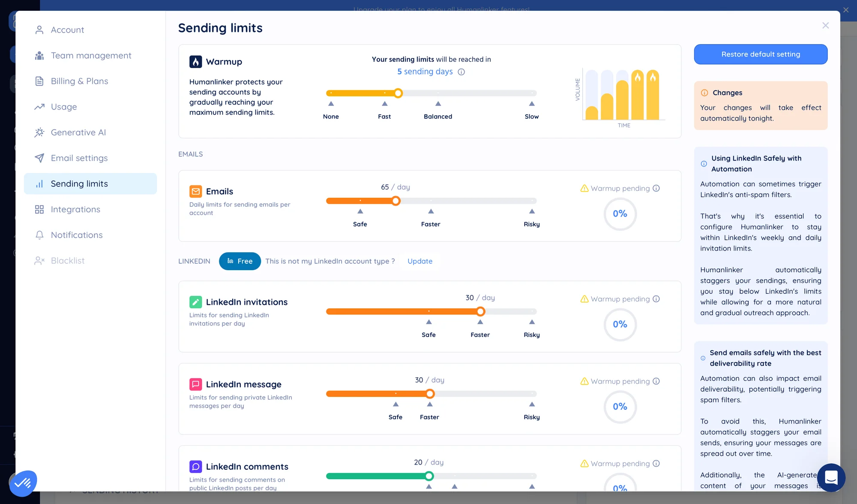
Task: Click the Email settings paper-plane icon
Action: tap(39, 158)
